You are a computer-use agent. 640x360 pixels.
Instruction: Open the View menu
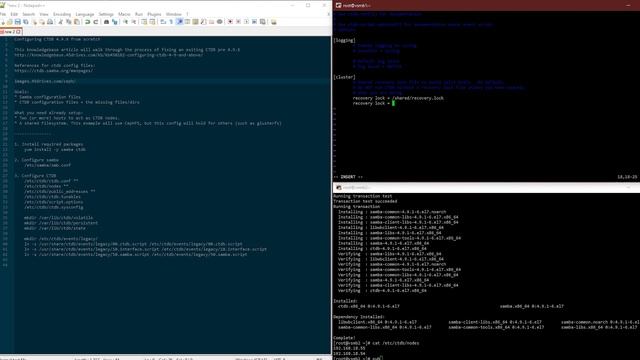(44, 14)
